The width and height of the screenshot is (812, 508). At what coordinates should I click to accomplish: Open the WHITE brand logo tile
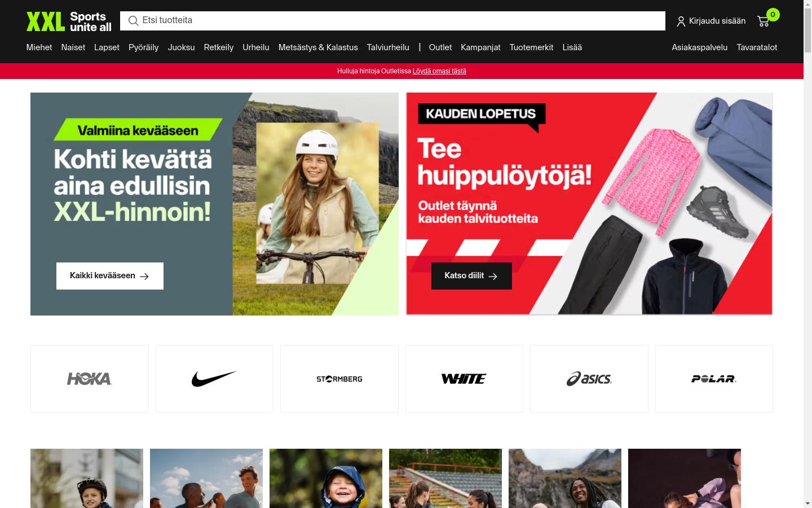click(464, 379)
